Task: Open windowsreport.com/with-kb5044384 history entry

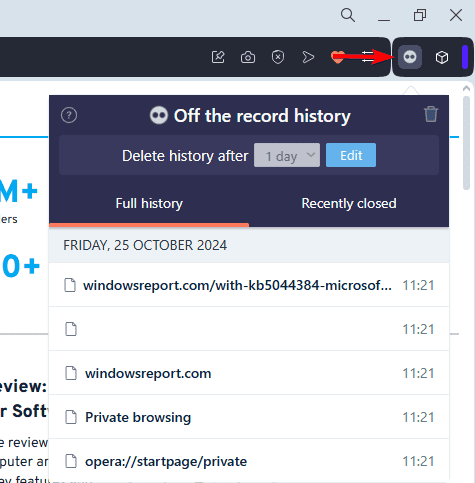Action: [x=249, y=285]
